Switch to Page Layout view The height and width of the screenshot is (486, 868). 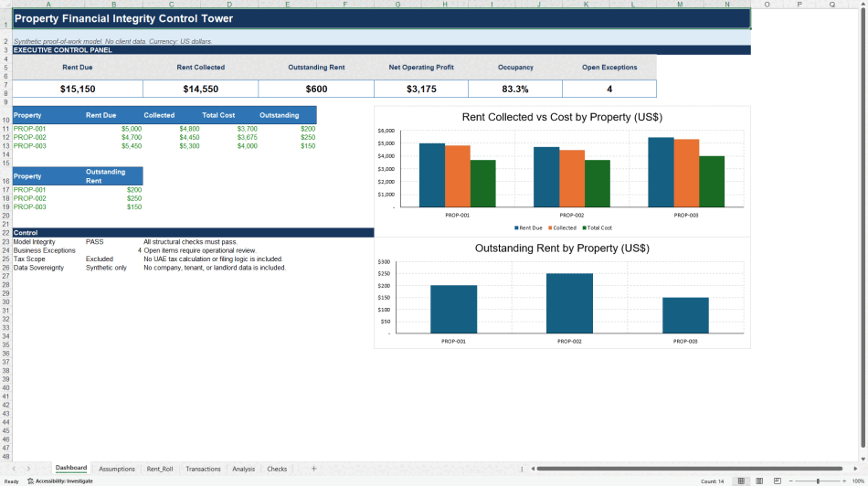[x=759, y=481]
